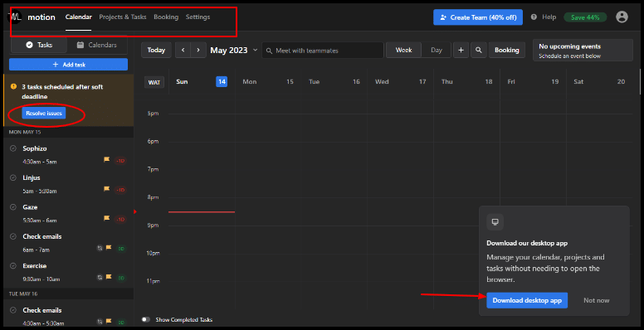Viewport: 644px width, 330px height.
Task: Mark Exercise task as complete
Action: tap(13, 266)
